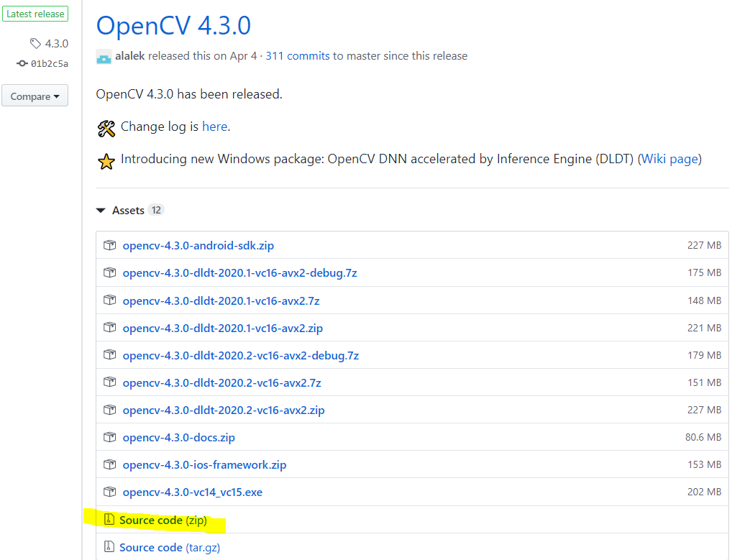Image resolution: width=750 pixels, height=560 pixels.
Task: Open the OpenCV 4.3.0 release title
Action: click(x=173, y=25)
